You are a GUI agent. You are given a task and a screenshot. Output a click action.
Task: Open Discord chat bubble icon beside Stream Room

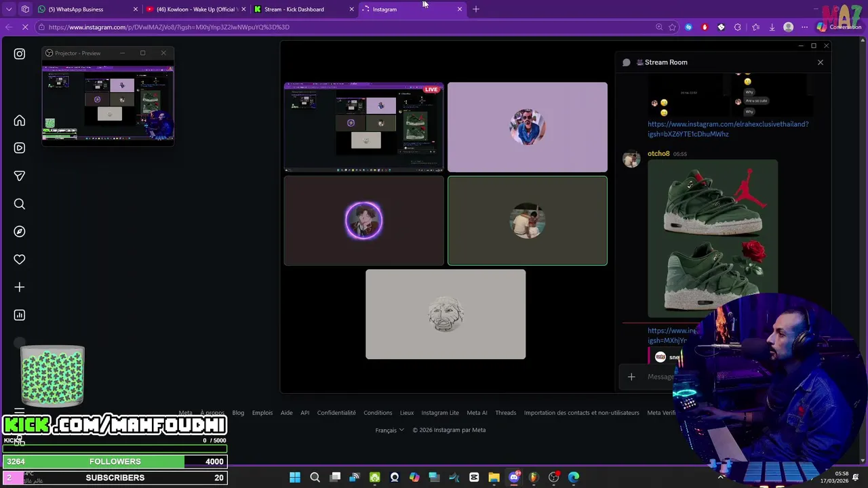pyautogui.click(x=627, y=62)
